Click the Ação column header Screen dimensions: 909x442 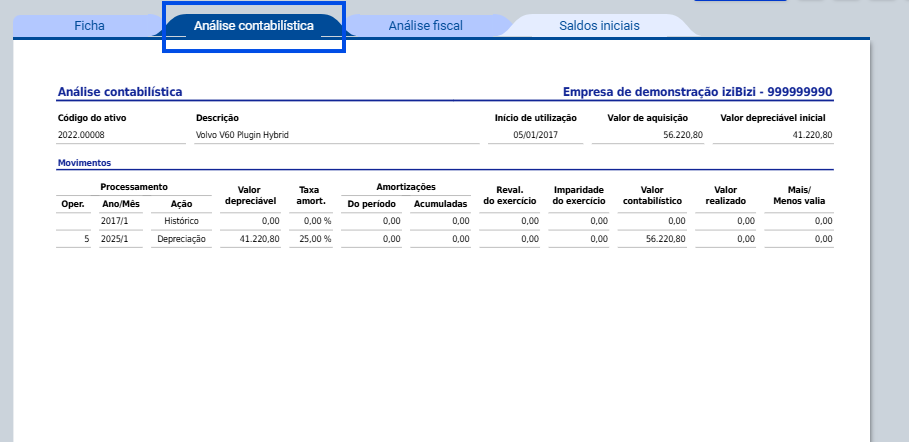tap(181, 204)
